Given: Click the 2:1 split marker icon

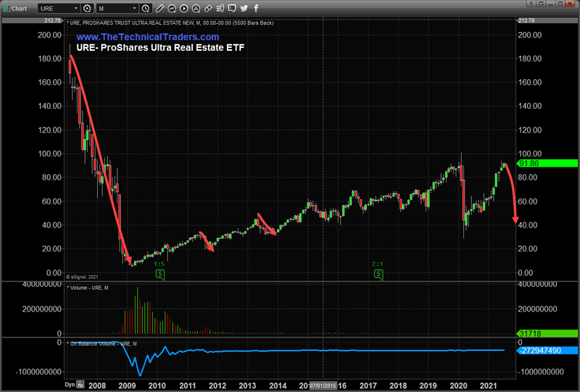Looking at the screenshot, I should point(377,275).
